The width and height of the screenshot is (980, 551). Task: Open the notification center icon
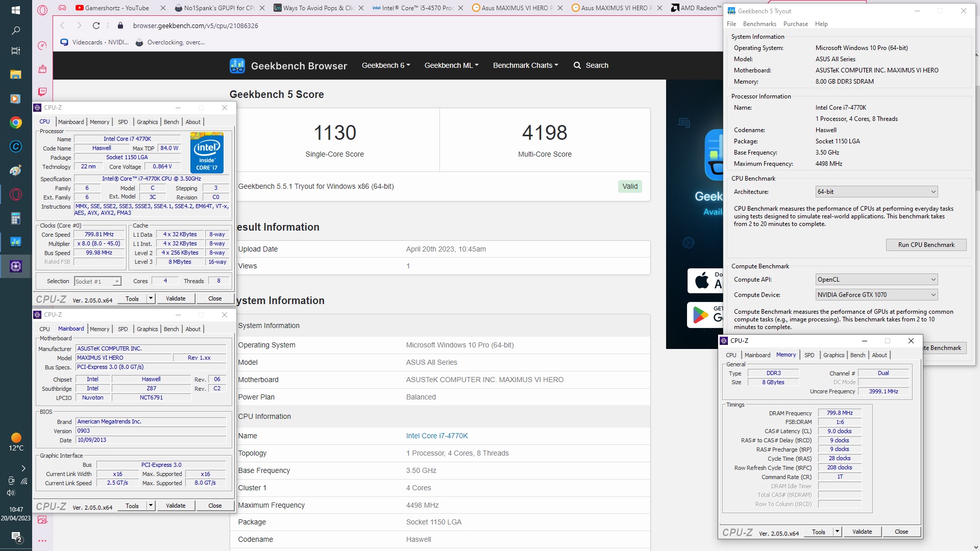tap(16, 537)
